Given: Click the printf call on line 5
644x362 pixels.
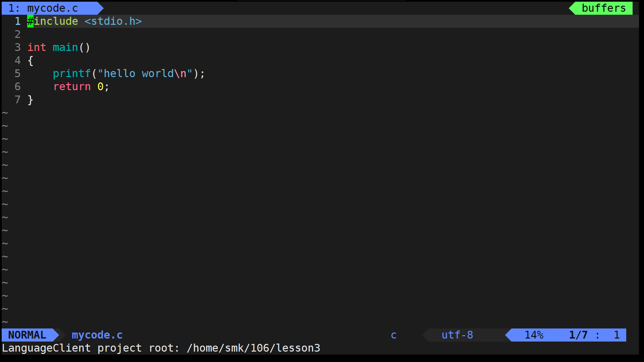Looking at the screenshot, I should pos(72,73).
